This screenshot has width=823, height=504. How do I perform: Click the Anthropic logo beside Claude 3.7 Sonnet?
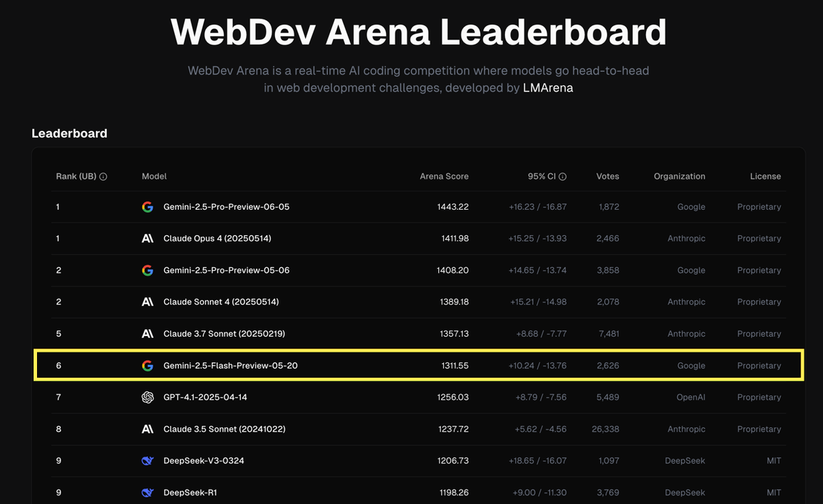pos(147,334)
